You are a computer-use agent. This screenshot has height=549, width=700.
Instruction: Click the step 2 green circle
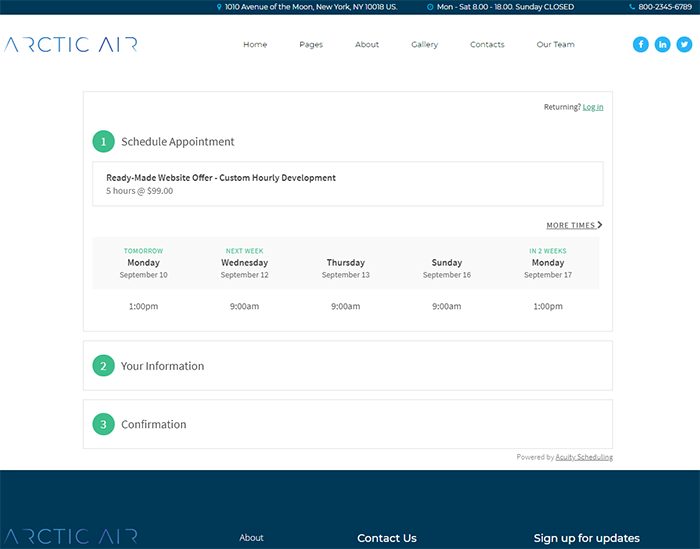pos(104,366)
